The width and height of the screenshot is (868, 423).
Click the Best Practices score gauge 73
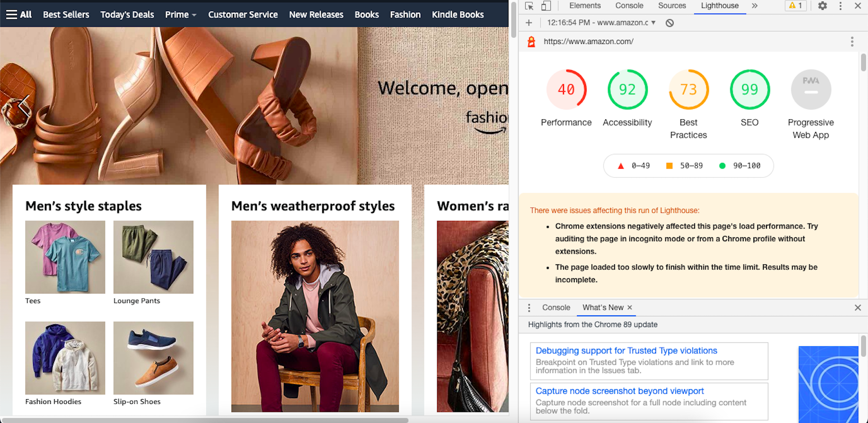(x=688, y=89)
